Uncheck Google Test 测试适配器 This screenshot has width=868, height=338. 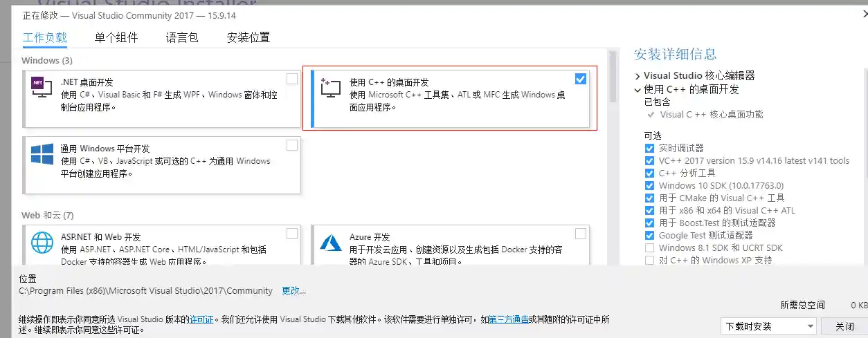[x=649, y=235]
